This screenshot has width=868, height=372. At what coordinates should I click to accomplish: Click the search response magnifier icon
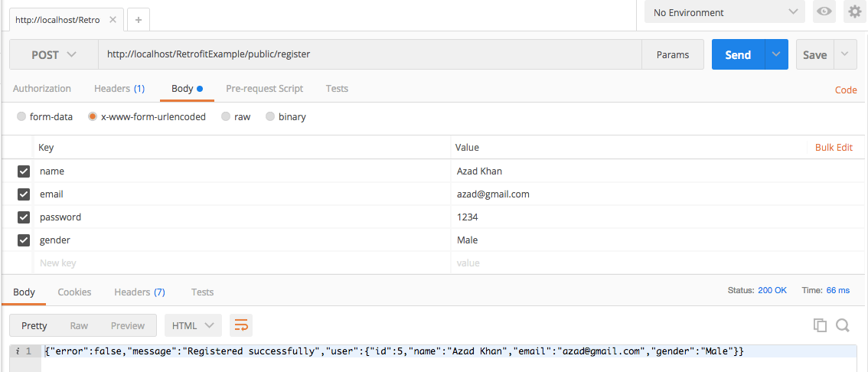click(x=843, y=325)
